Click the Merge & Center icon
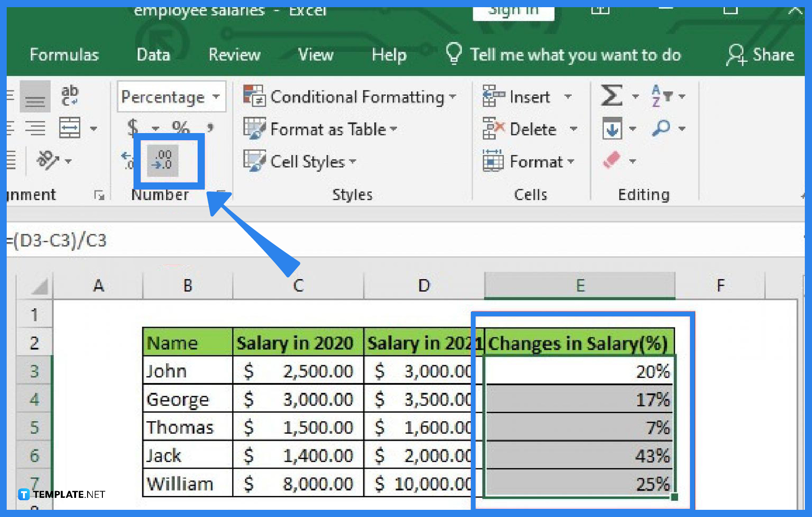Screen dimensions: 812x517 click(x=71, y=128)
